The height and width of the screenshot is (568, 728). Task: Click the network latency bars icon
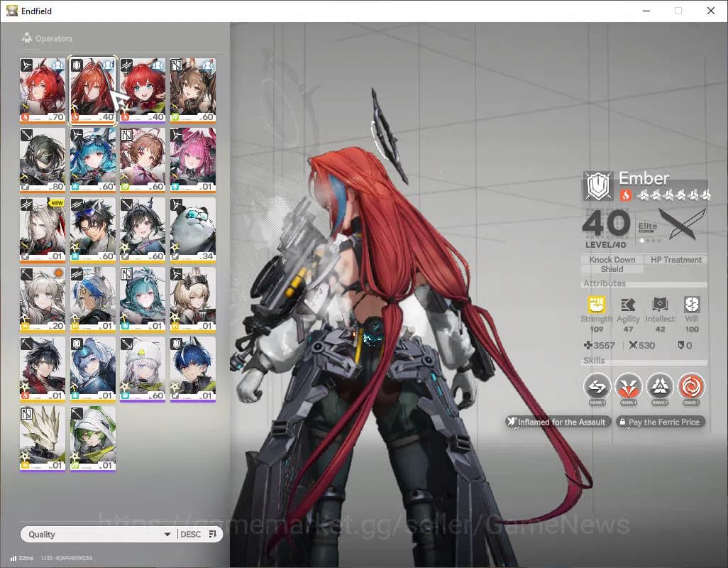click(13, 558)
